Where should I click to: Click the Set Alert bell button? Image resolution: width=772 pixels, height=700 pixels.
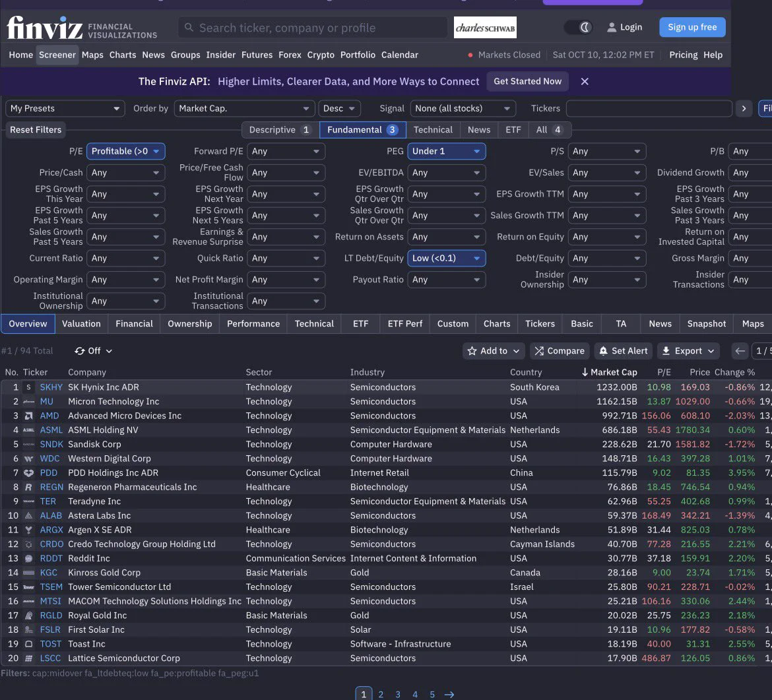coord(625,350)
